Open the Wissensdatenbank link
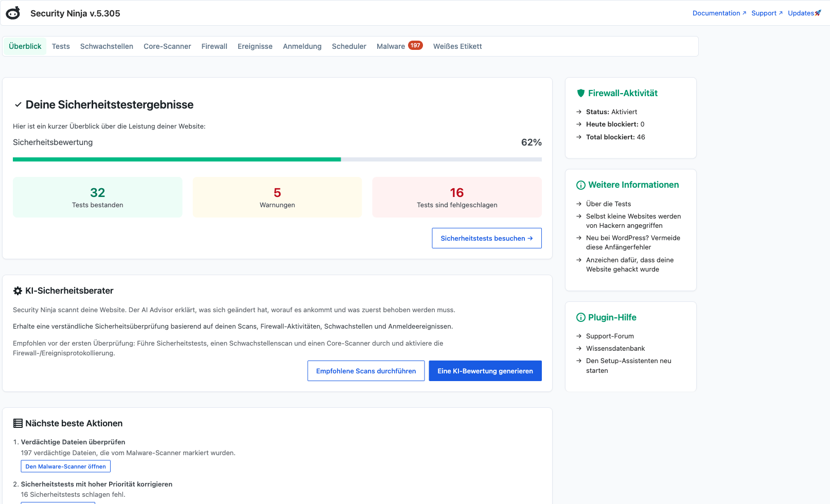This screenshot has height=504, width=830. point(615,348)
